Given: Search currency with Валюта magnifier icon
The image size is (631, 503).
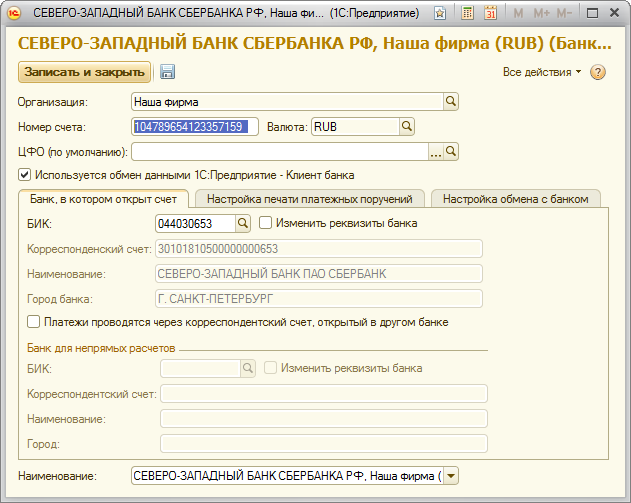Looking at the screenshot, I should (407, 127).
